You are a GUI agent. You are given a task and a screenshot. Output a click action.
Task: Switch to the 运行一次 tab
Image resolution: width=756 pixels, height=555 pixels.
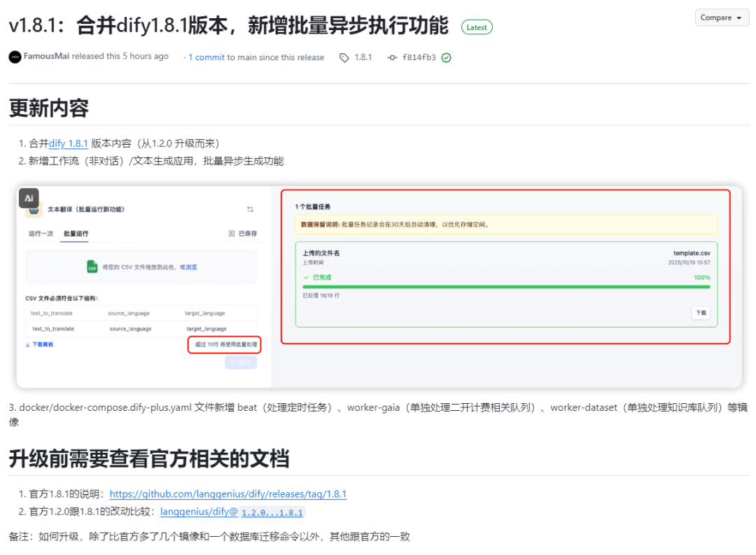point(41,233)
